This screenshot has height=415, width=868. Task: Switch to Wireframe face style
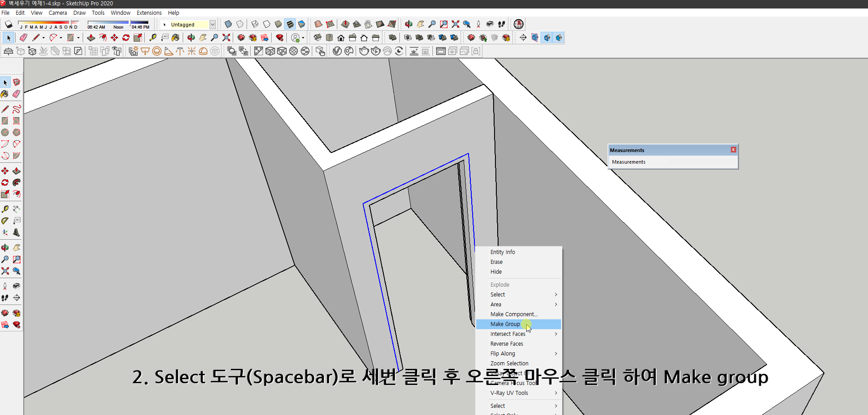pos(255,24)
